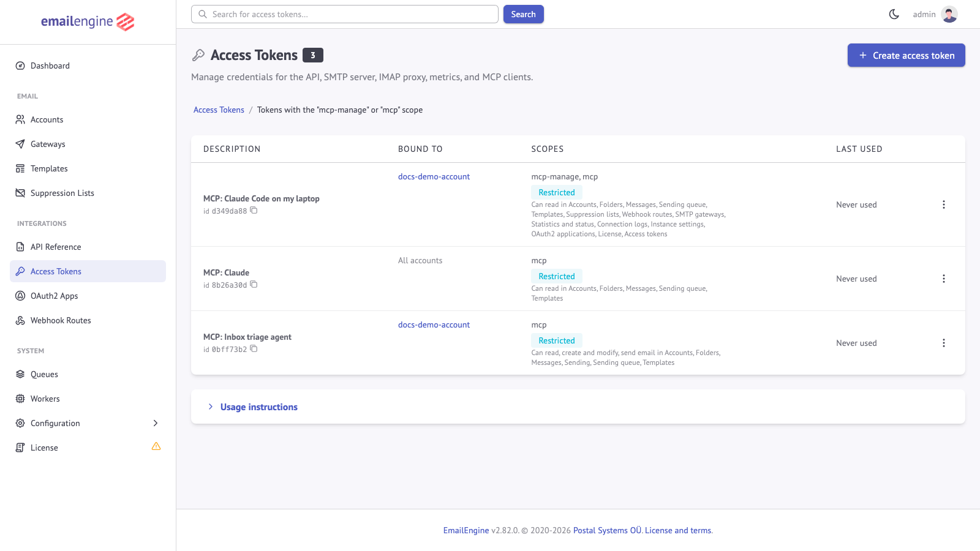Open the Queues page

pos(88,374)
